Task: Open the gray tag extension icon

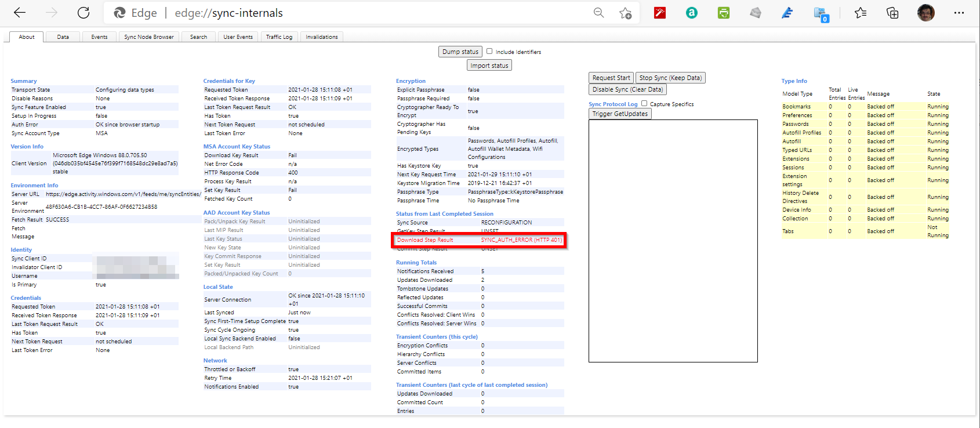Action: tap(756, 13)
